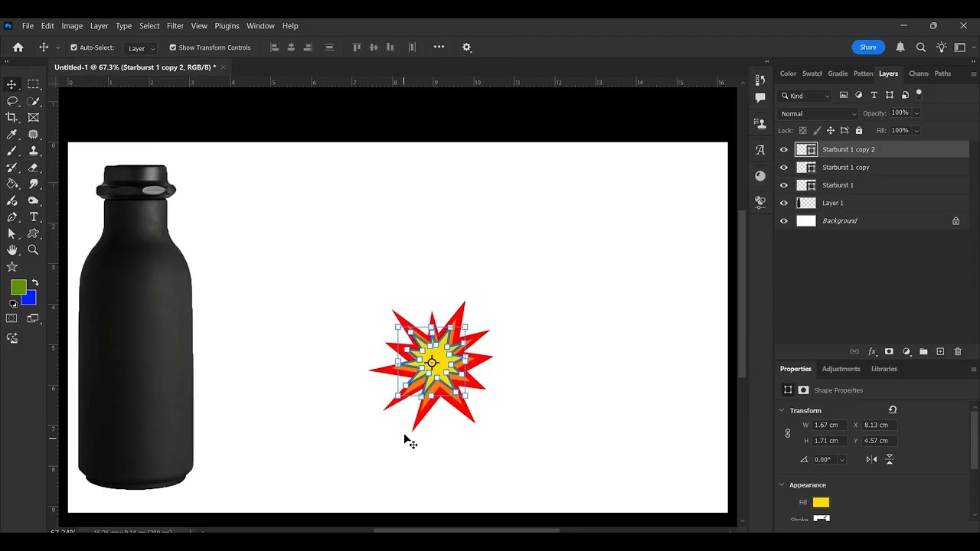This screenshot has width=980, height=551.
Task: Hide the Background layer eye
Action: coord(784,221)
